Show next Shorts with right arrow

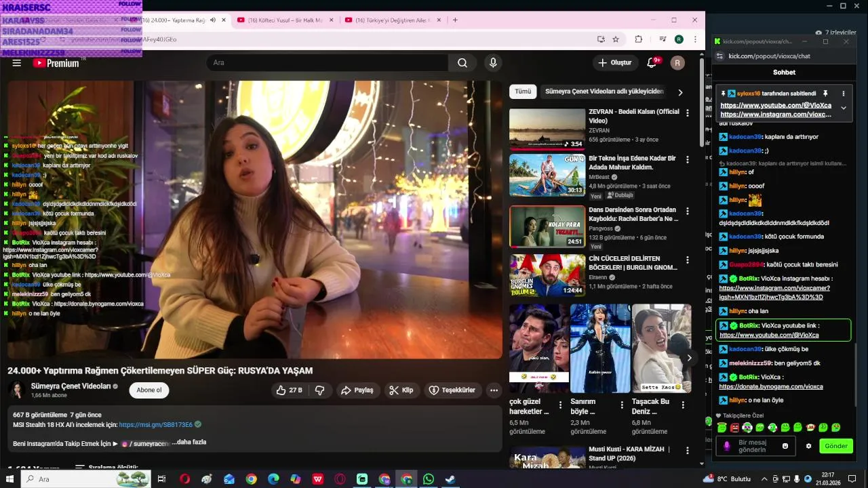point(689,358)
